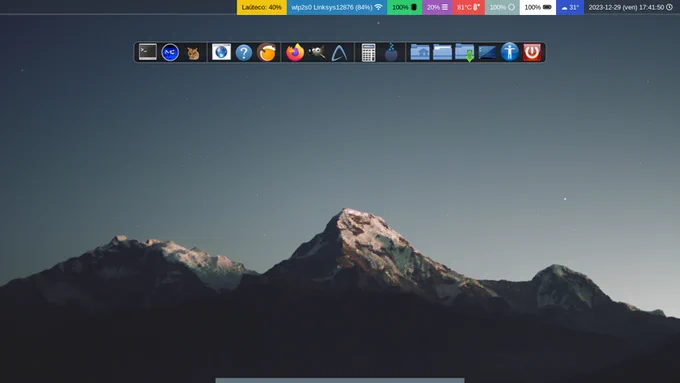
Task: Open the calculator application
Action: [368, 52]
